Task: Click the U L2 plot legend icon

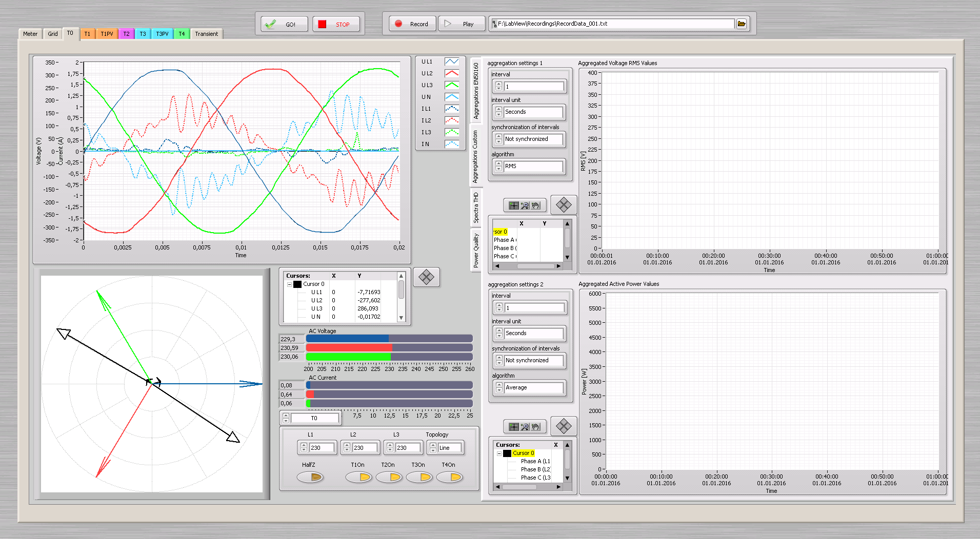Action: [452, 73]
